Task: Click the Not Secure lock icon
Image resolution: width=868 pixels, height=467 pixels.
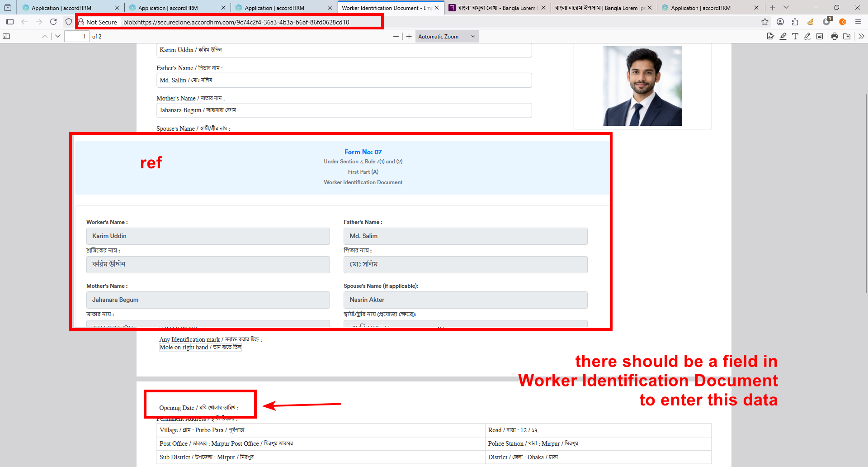Action: pos(81,22)
